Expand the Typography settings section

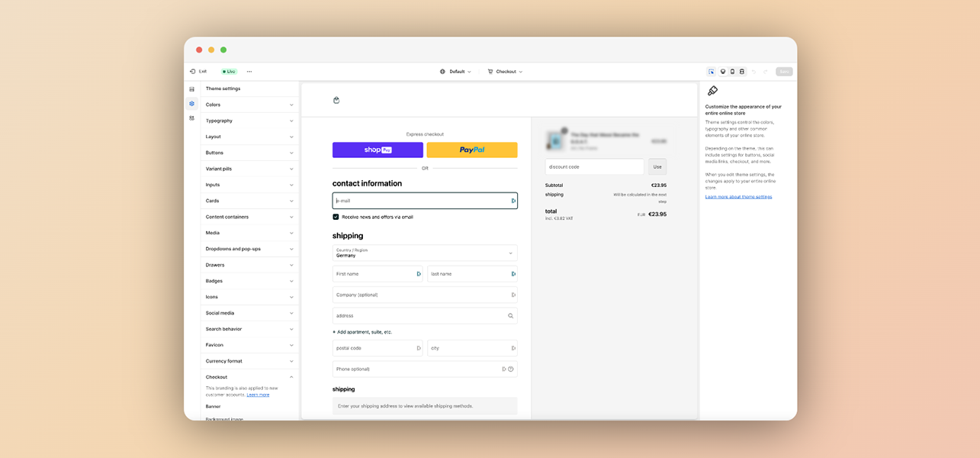coord(249,121)
